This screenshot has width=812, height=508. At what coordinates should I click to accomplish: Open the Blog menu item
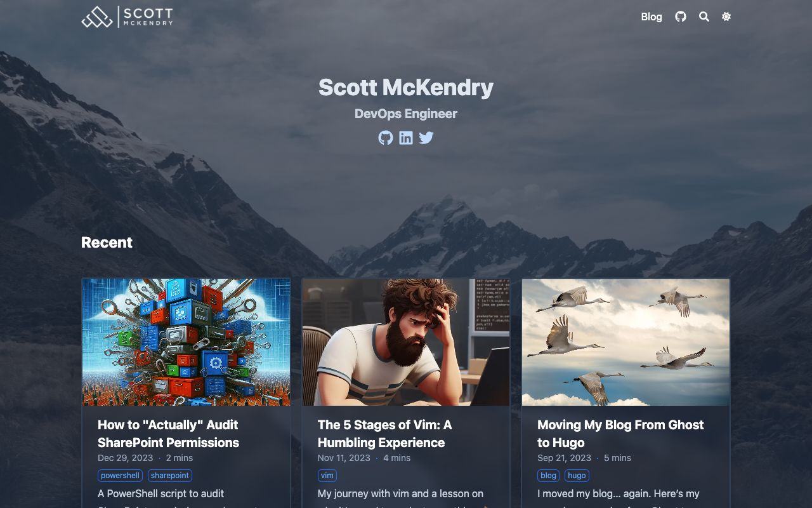(x=652, y=17)
